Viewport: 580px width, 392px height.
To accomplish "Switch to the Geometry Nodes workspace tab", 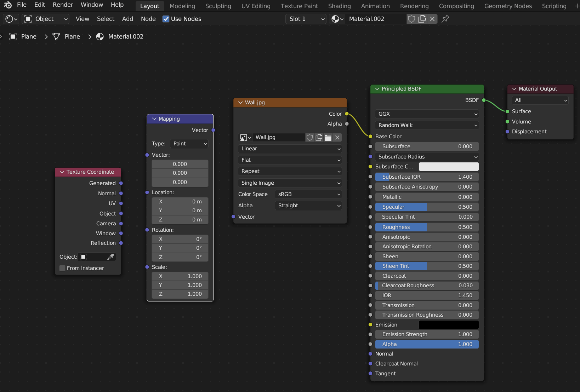I will [x=508, y=6].
